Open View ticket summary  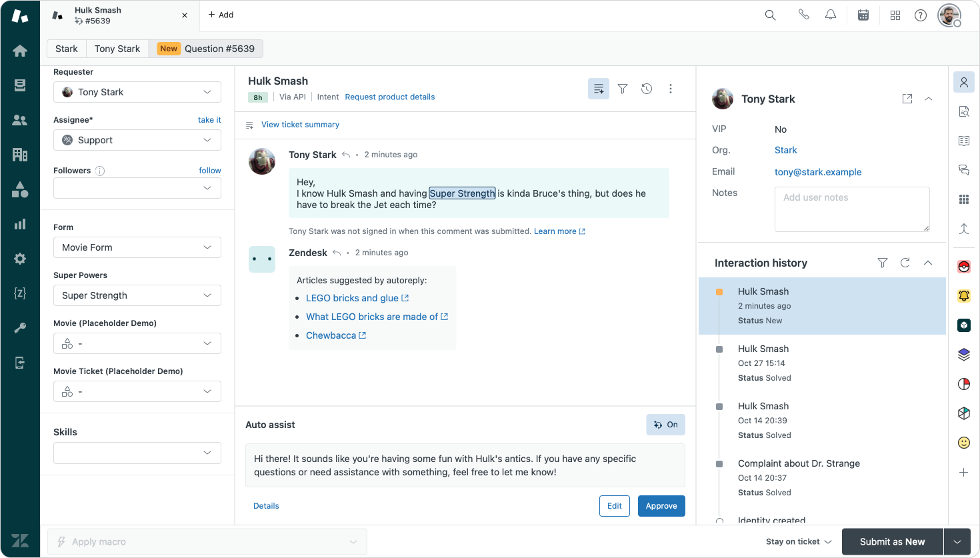pyautogui.click(x=300, y=125)
